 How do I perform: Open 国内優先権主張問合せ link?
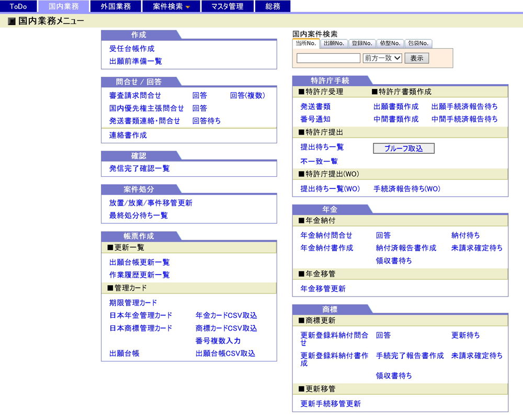146,108
